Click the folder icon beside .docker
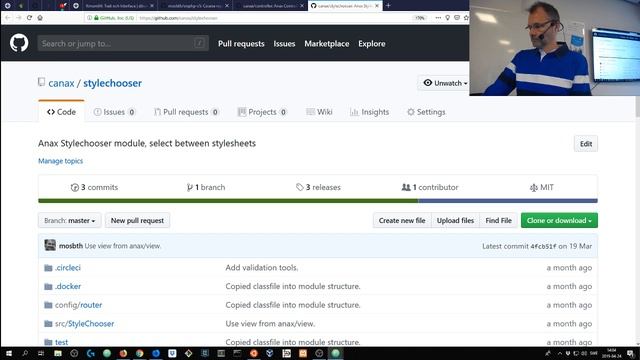The width and height of the screenshot is (640, 360). (48, 287)
